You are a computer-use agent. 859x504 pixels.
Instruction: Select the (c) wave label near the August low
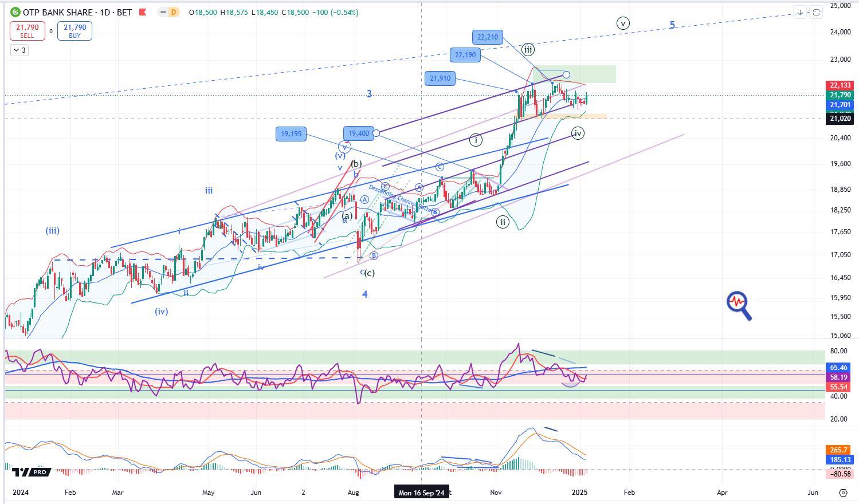point(370,273)
